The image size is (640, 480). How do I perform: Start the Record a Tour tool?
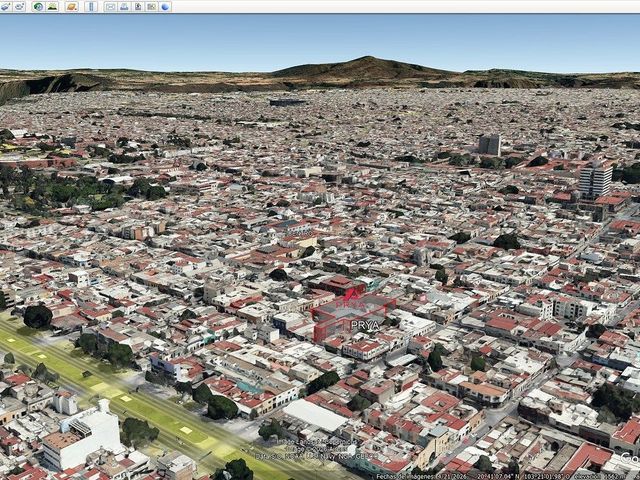coord(19,7)
